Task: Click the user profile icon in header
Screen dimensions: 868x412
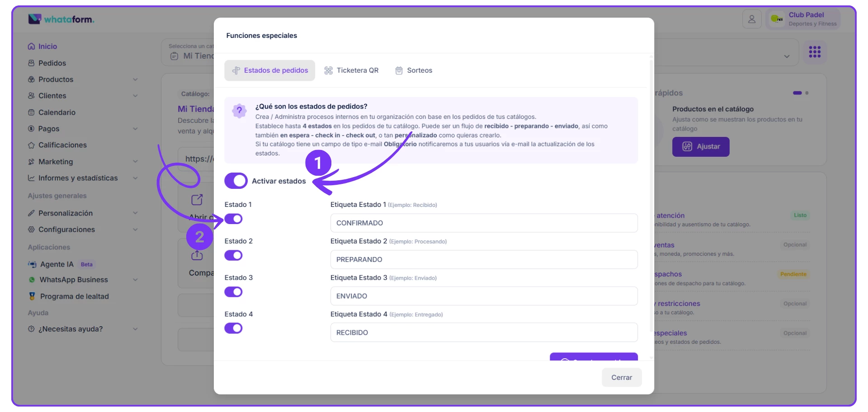Action: 751,19
